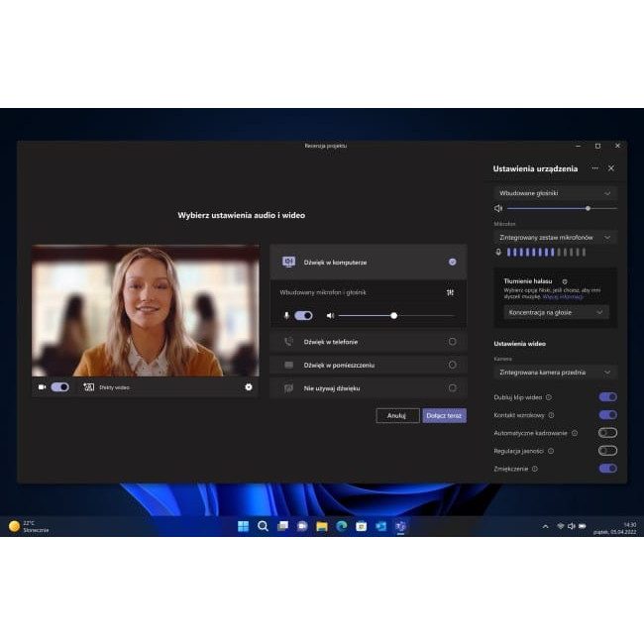The width and height of the screenshot is (644, 644).
Task: Click the Teams icon in the taskbar
Action: (400, 526)
